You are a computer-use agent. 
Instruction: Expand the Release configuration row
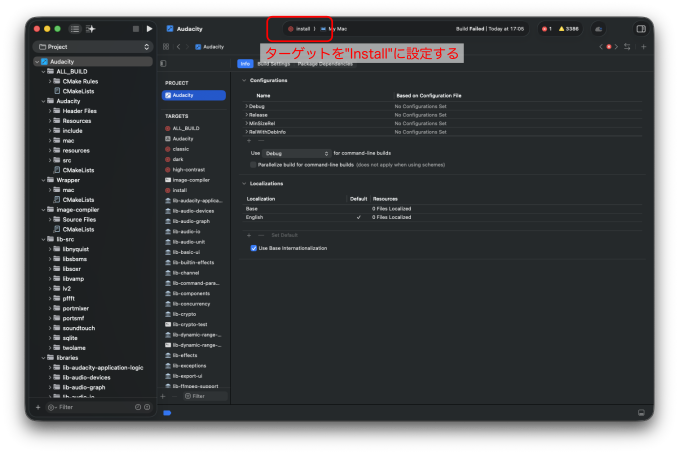(x=246, y=115)
